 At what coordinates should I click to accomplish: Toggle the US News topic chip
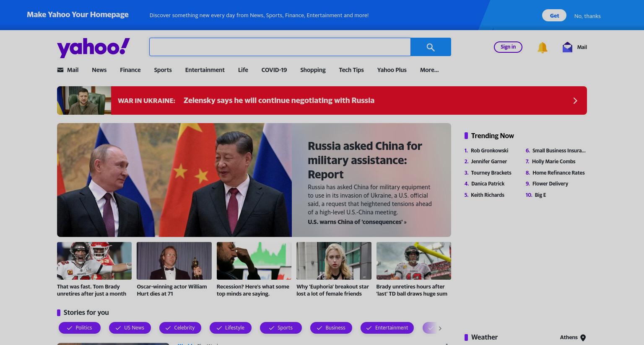[x=130, y=328]
